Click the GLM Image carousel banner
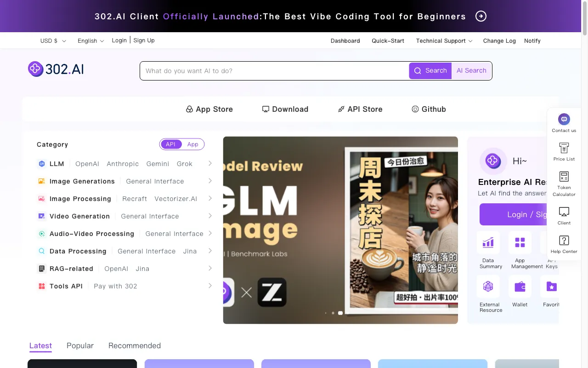 (340, 230)
